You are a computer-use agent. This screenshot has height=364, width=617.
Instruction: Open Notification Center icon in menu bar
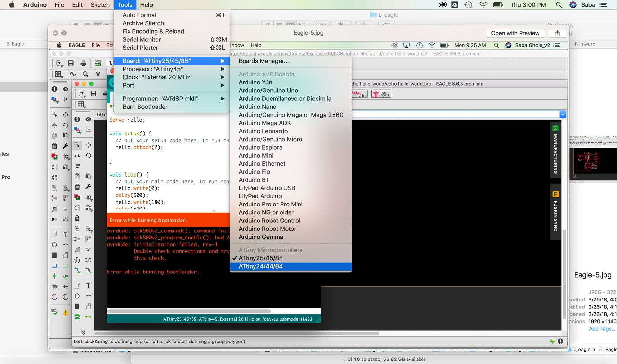click(x=604, y=5)
